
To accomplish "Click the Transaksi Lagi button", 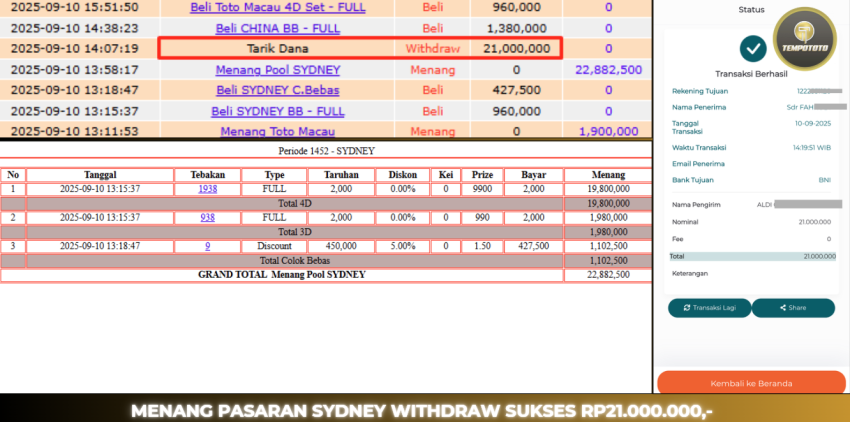I will tap(710, 308).
